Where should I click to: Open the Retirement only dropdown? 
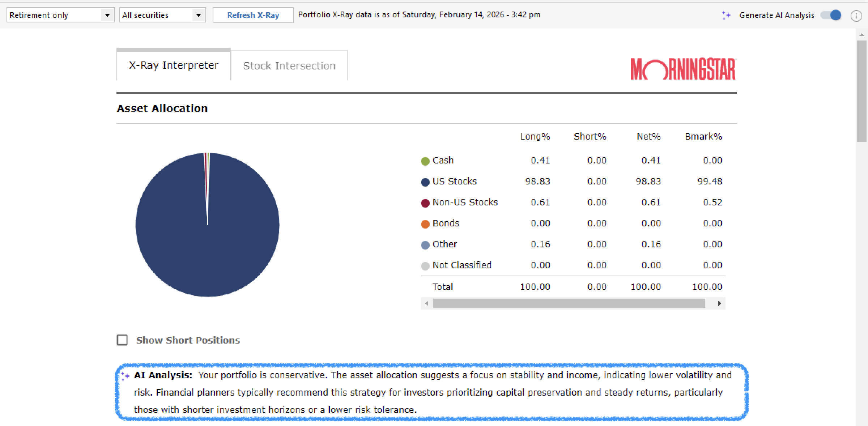(60, 15)
